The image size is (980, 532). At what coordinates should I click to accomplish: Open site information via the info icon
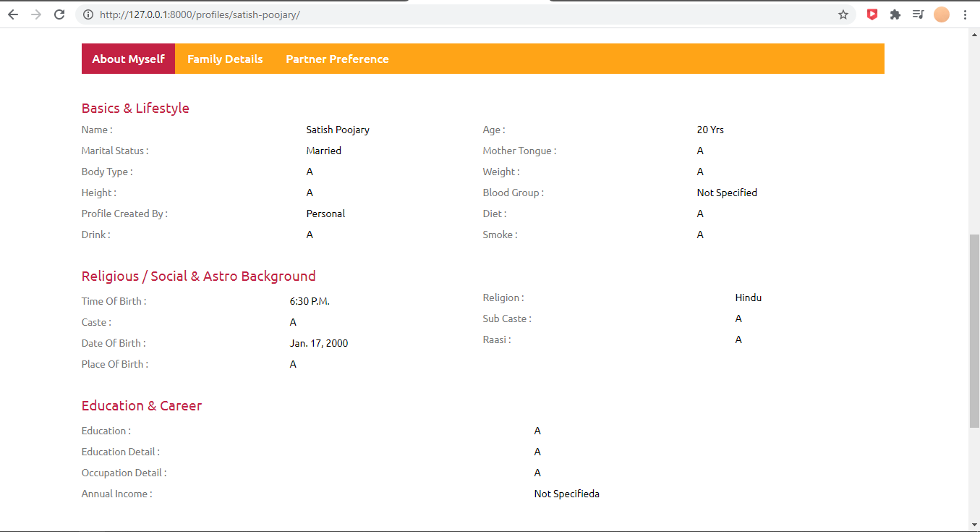86,14
